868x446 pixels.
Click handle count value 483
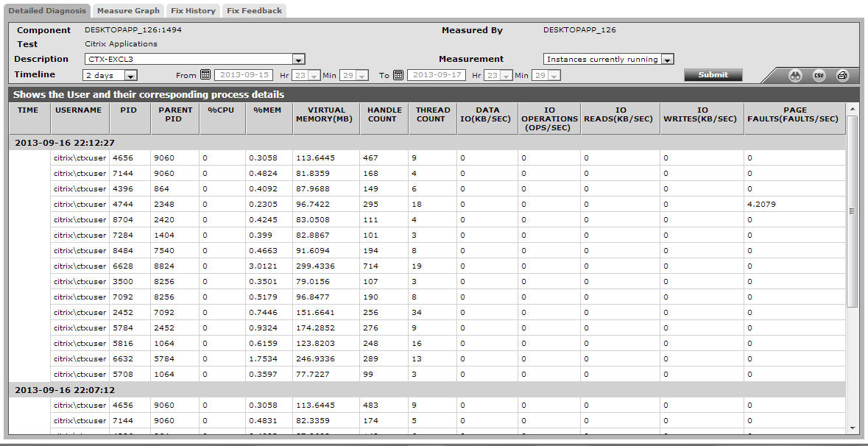point(370,406)
